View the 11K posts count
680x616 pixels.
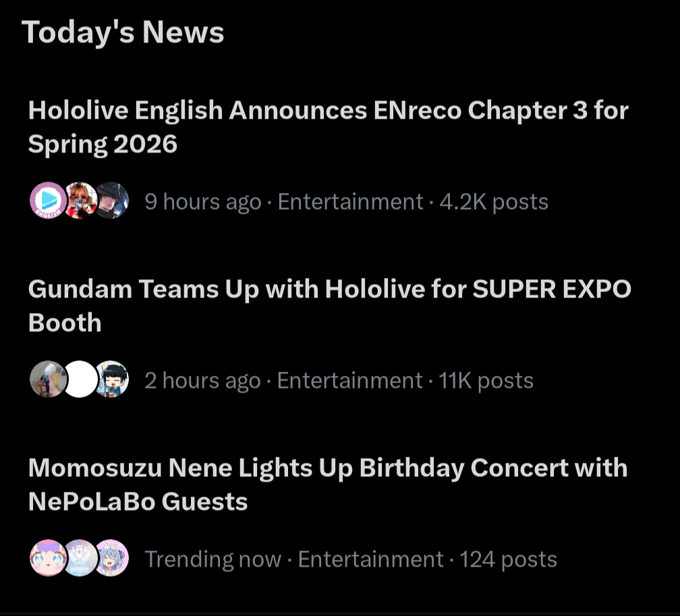click(486, 381)
